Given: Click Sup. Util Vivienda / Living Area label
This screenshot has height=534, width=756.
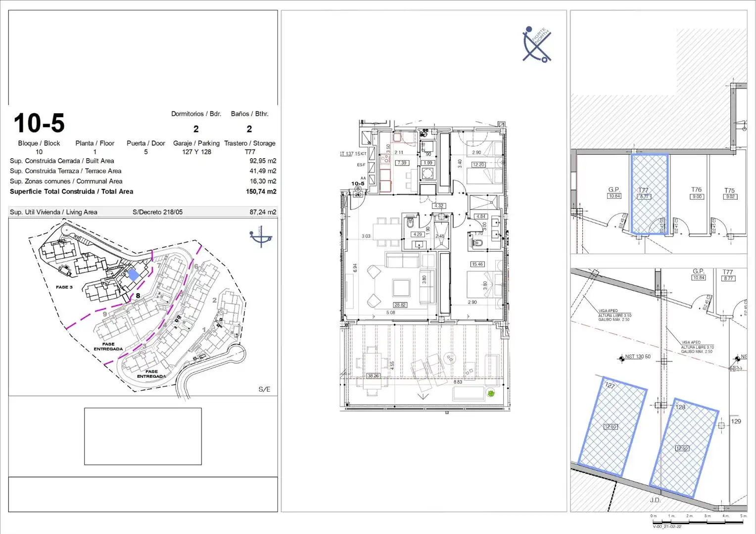Looking at the screenshot, I should tap(53, 212).
